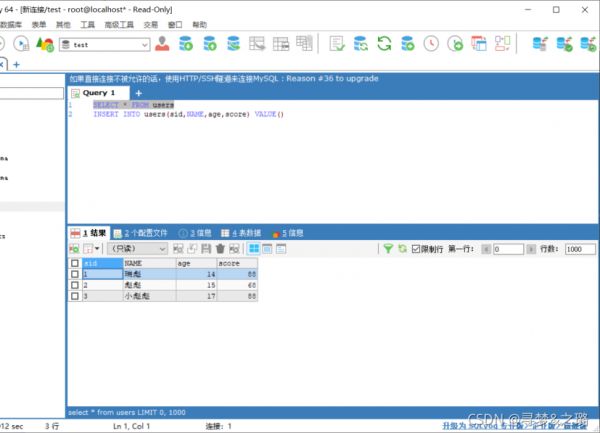This screenshot has width=600, height=433.
Task: Click the filter funnel icon in results
Action: pos(388,248)
